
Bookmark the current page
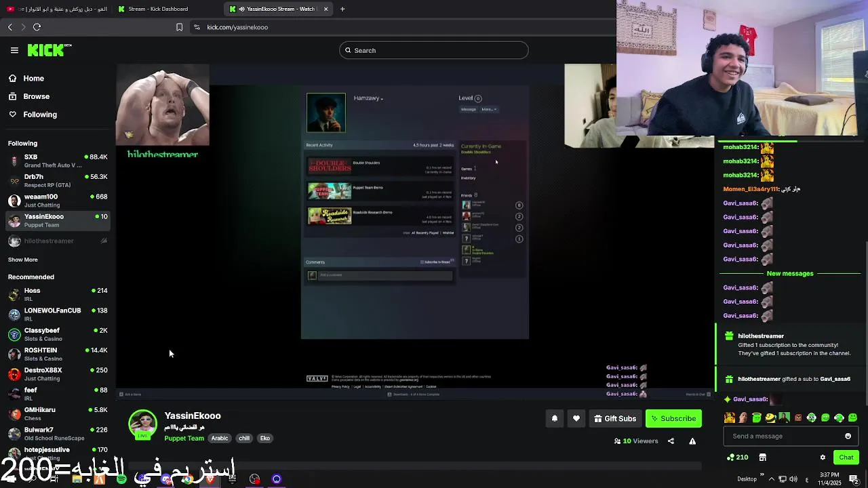pos(179,27)
